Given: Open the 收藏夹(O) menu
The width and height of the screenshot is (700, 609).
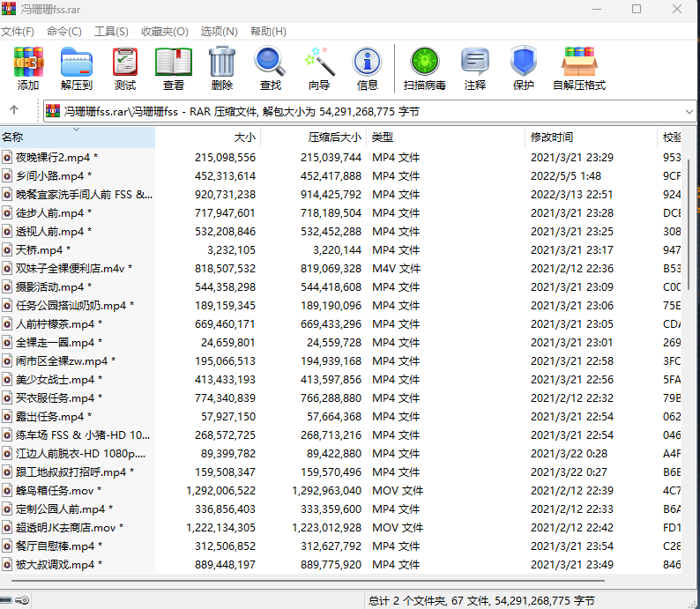Looking at the screenshot, I should pos(165,32).
